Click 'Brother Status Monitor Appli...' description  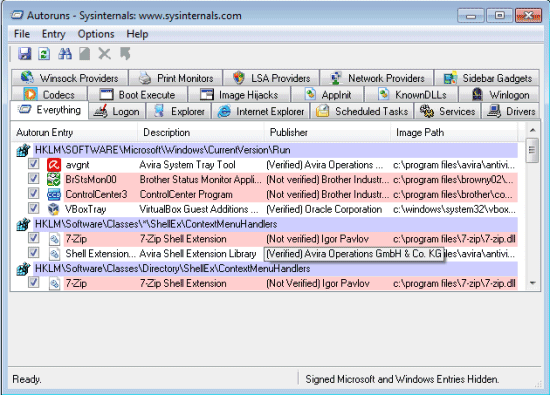[x=200, y=180]
